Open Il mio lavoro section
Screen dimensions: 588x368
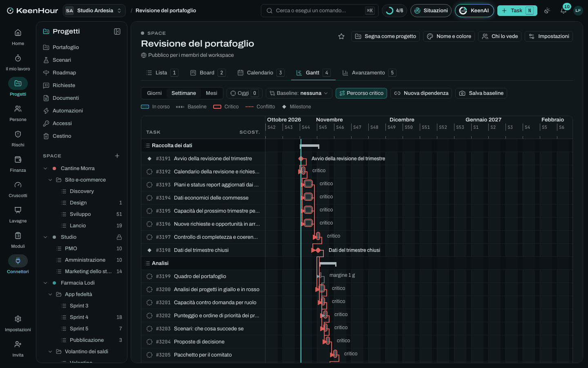click(18, 63)
